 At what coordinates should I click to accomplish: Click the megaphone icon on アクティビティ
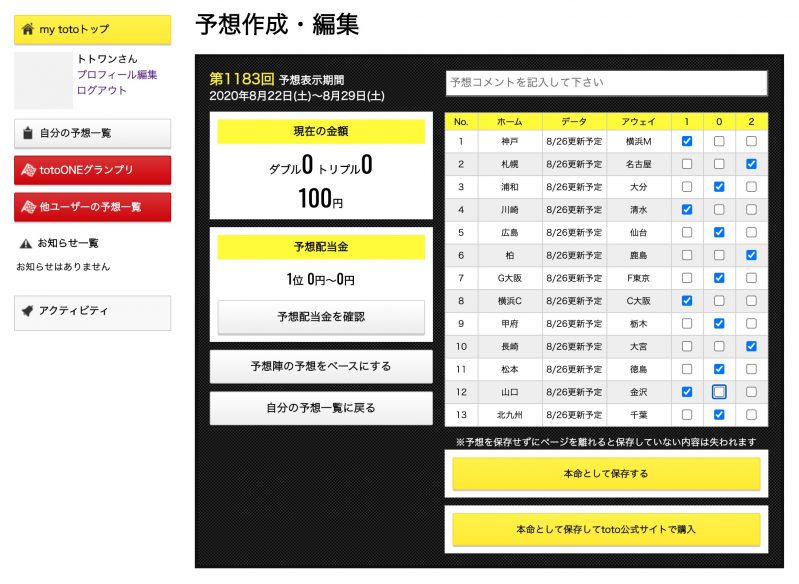coord(27,311)
